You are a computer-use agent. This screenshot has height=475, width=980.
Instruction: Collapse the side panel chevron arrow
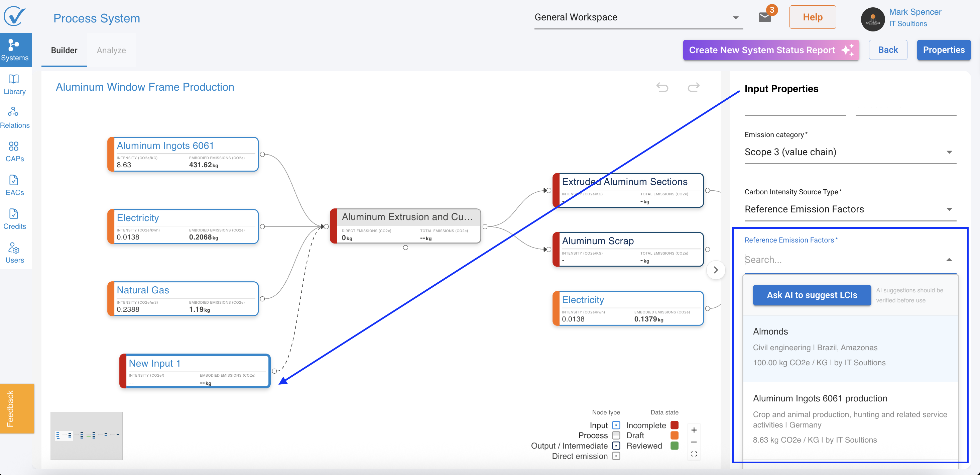[x=716, y=270]
